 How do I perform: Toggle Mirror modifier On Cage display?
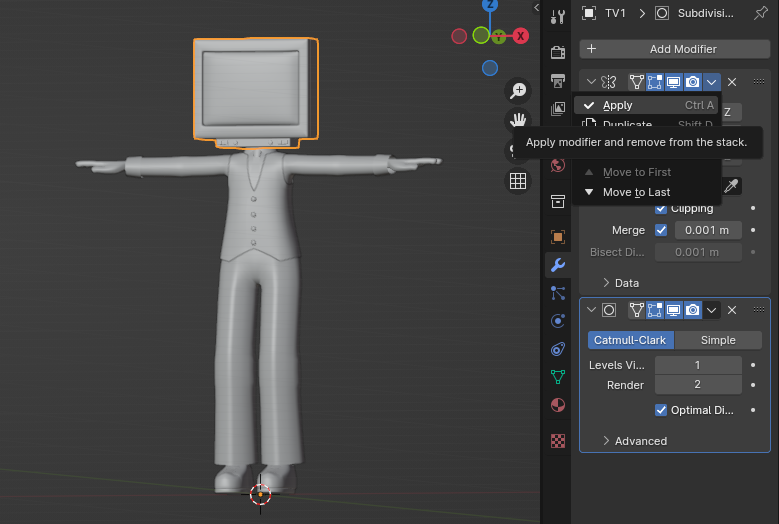(636, 82)
